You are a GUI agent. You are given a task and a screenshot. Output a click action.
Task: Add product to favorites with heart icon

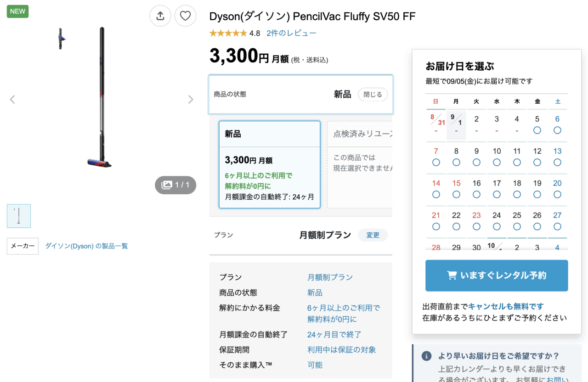pos(185,16)
